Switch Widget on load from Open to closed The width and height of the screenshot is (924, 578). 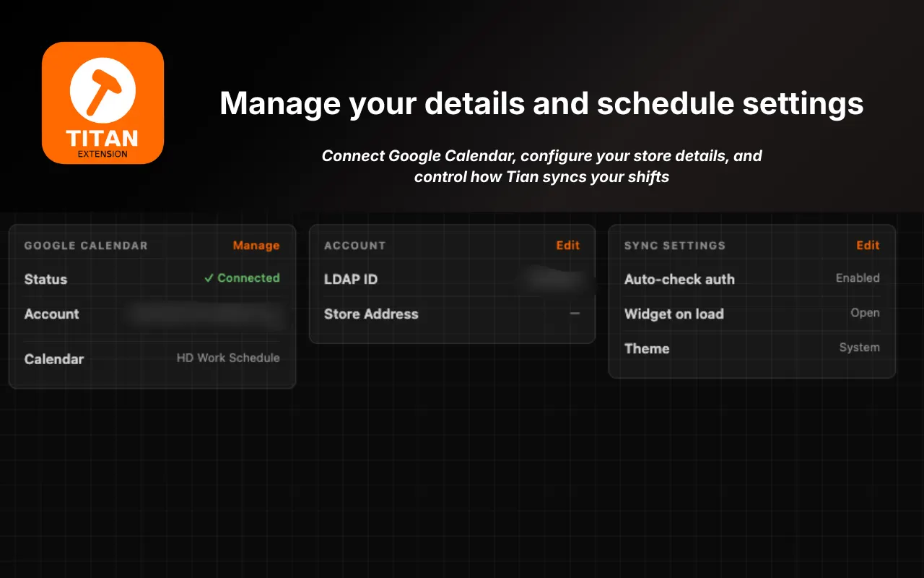tap(866, 313)
